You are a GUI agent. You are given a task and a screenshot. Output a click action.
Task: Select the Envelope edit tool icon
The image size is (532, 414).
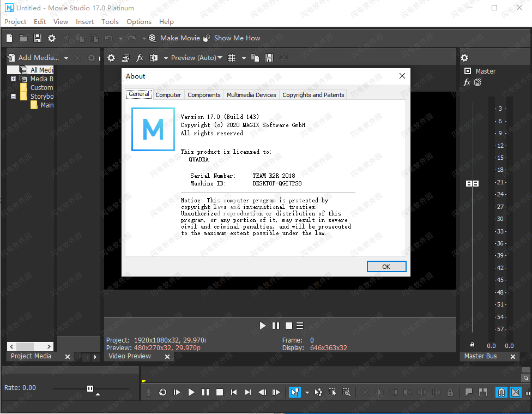(318, 392)
